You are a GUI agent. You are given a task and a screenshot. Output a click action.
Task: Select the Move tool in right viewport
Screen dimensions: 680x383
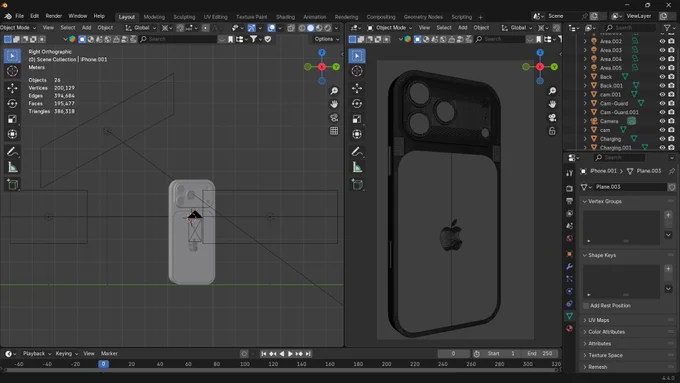coord(357,88)
